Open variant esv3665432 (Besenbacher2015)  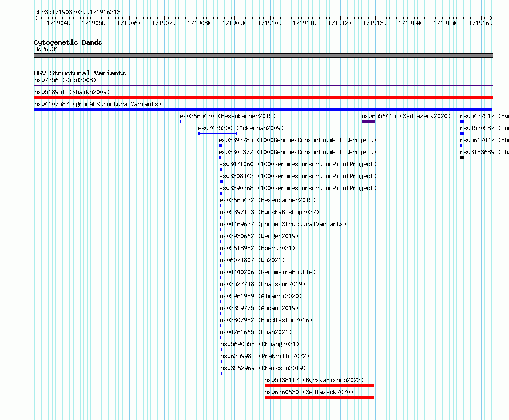click(x=268, y=200)
